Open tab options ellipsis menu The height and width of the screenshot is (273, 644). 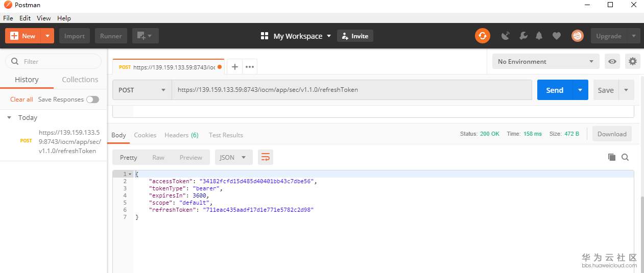[250, 67]
